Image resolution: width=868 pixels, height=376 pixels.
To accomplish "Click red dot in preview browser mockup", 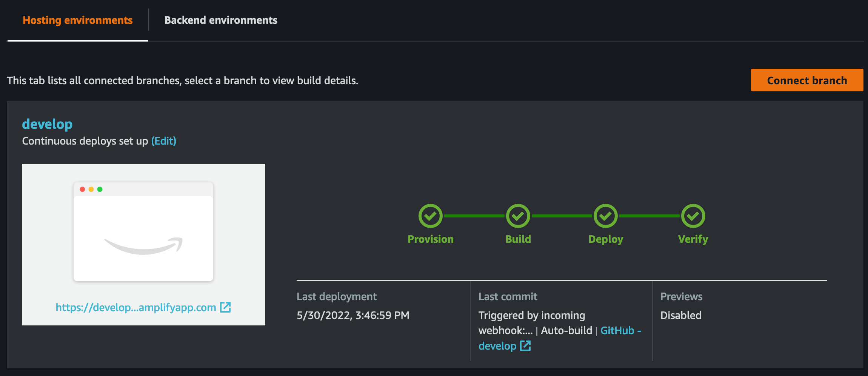I will pyautogui.click(x=82, y=189).
